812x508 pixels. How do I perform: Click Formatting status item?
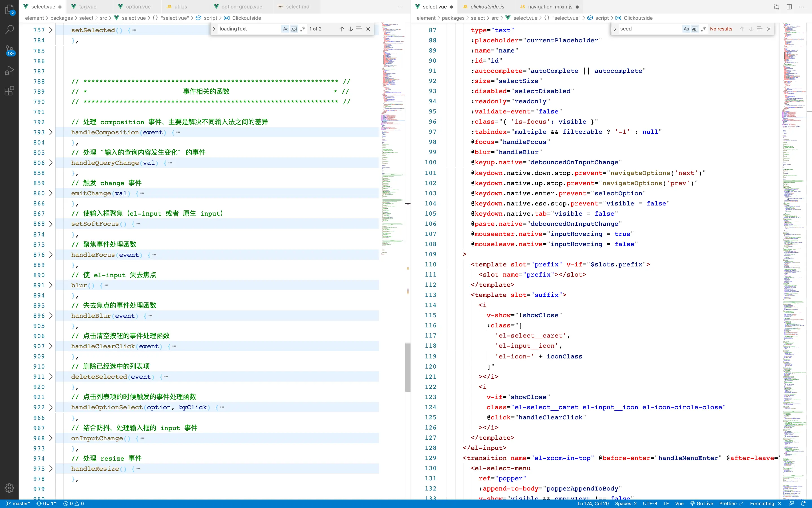[x=766, y=504]
